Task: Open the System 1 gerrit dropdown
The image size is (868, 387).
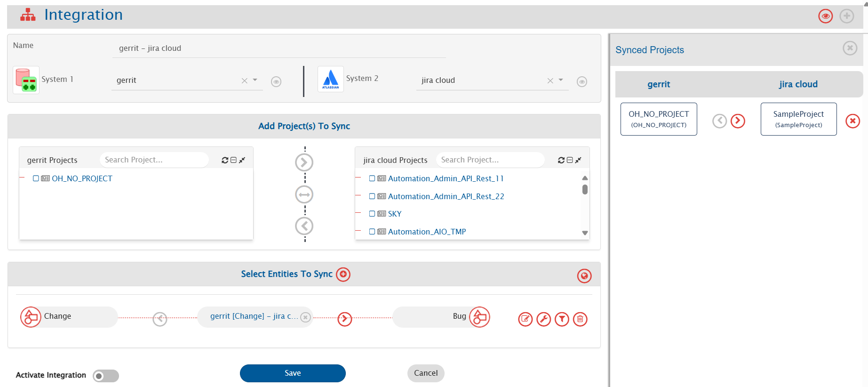Action: coord(255,80)
